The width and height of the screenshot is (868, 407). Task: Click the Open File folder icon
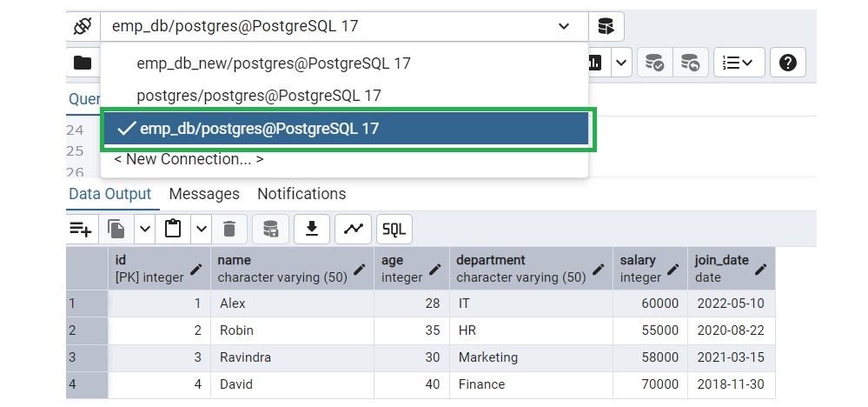click(83, 63)
